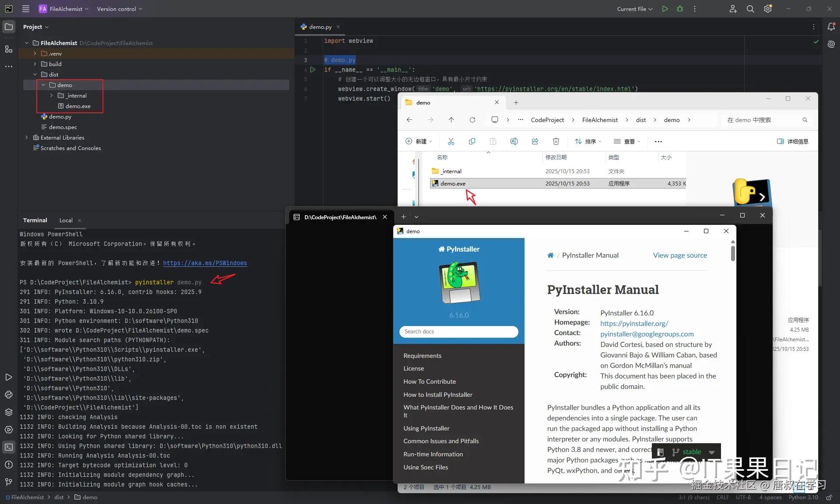This screenshot has height=504, width=840.
Task: Open the Problems tool window icon
Action: pyautogui.click(x=9, y=465)
